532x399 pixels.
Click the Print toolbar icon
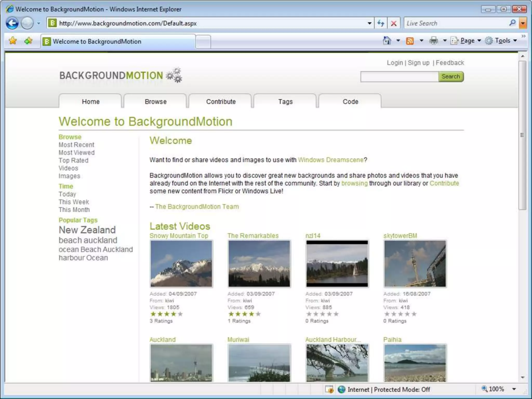coord(434,41)
